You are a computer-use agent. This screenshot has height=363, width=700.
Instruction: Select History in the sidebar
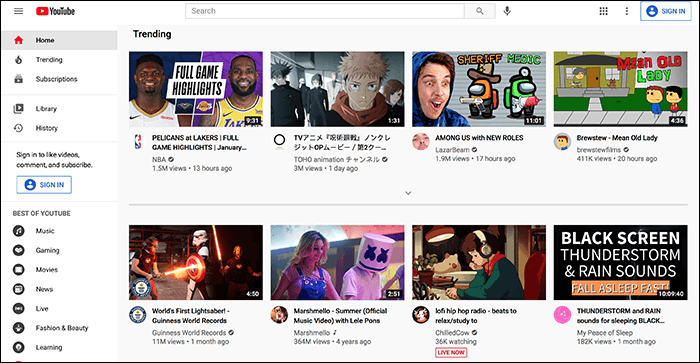(x=59, y=128)
